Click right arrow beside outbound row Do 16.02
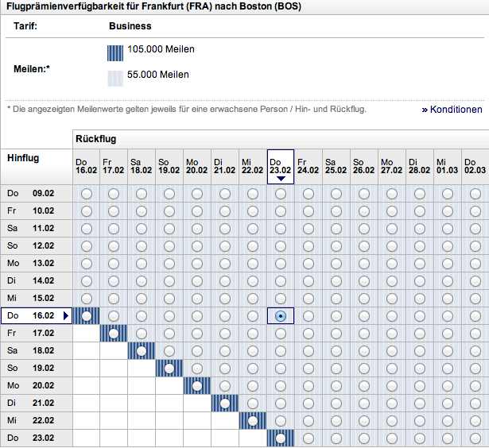Viewport: 489px width, 448px height. (x=67, y=316)
